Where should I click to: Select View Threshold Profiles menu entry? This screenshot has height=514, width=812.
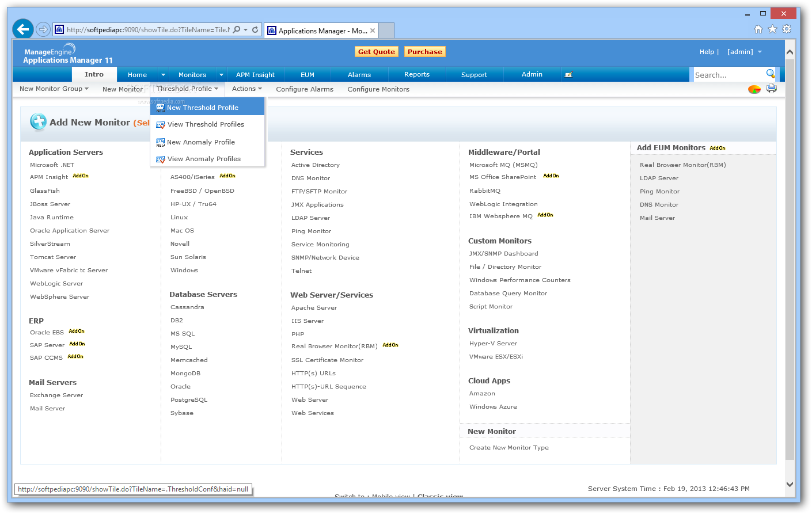click(x=207, y=124)
